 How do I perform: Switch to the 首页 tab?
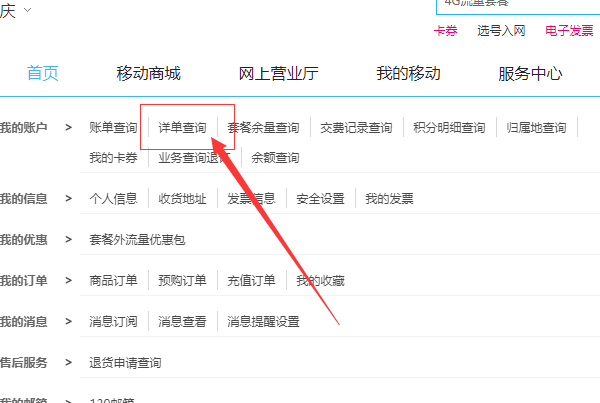point(43,74)
